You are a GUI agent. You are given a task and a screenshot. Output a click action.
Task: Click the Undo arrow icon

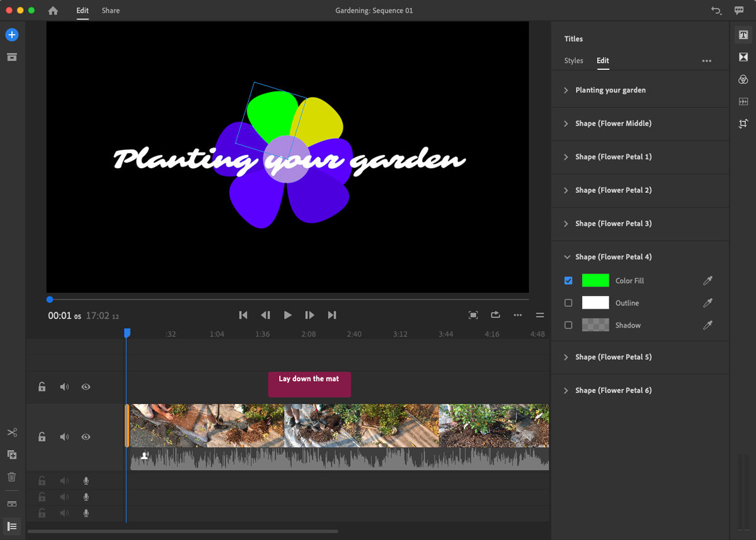click(x=716, y=11)
